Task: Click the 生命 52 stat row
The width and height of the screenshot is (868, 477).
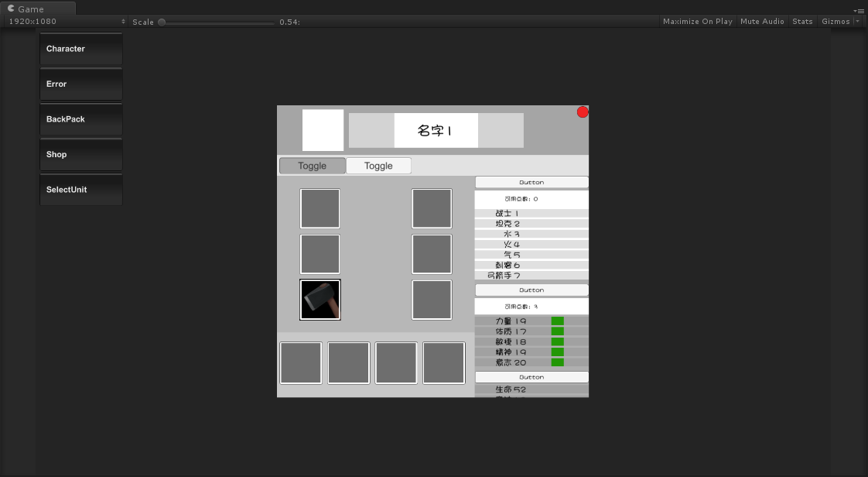Action: [x=531, y=389]
